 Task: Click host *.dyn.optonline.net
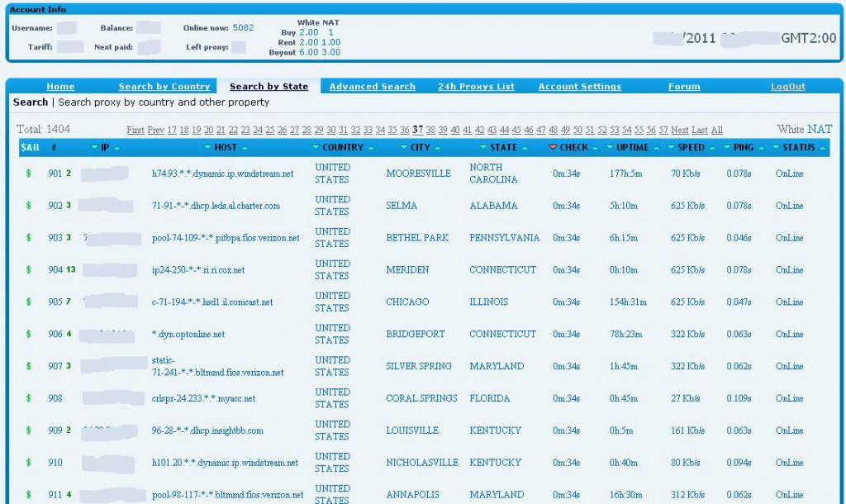coord(188,334)
